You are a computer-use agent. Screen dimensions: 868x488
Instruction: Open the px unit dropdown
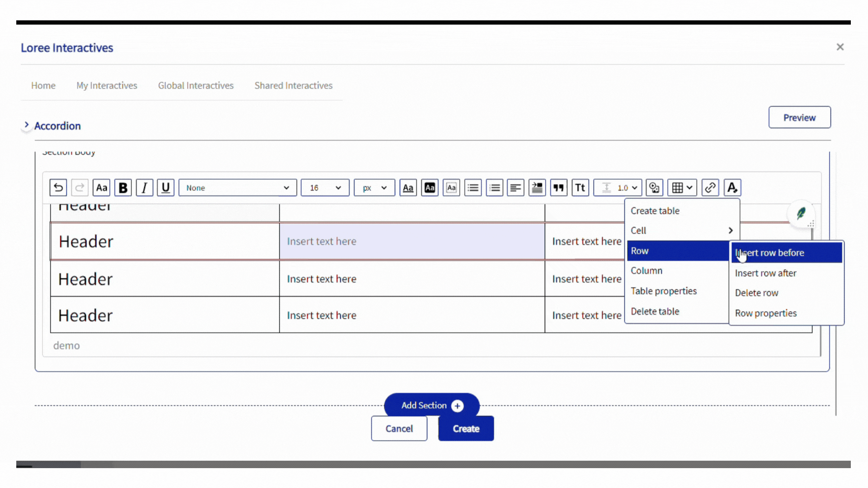tap(374, 188)
